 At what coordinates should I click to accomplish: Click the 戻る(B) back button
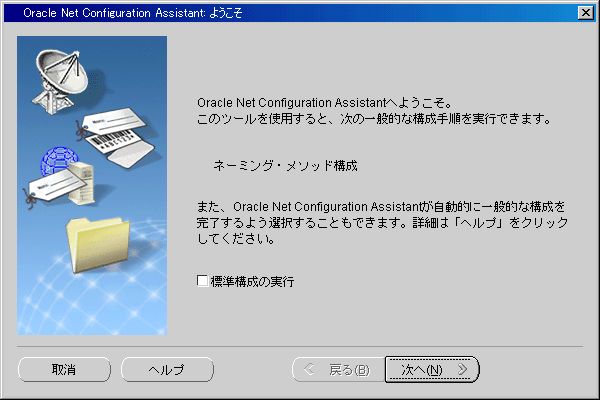338,369
